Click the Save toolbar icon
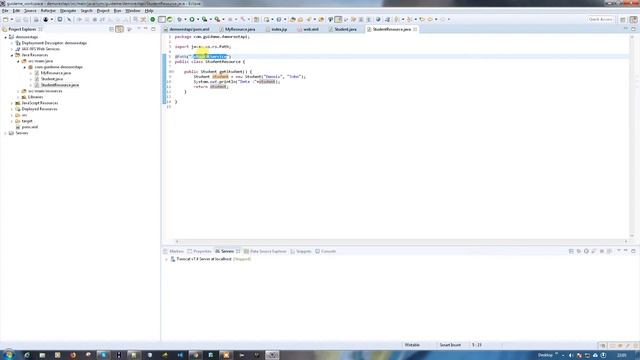Screen dimensions: 640x360 point(18,19)
